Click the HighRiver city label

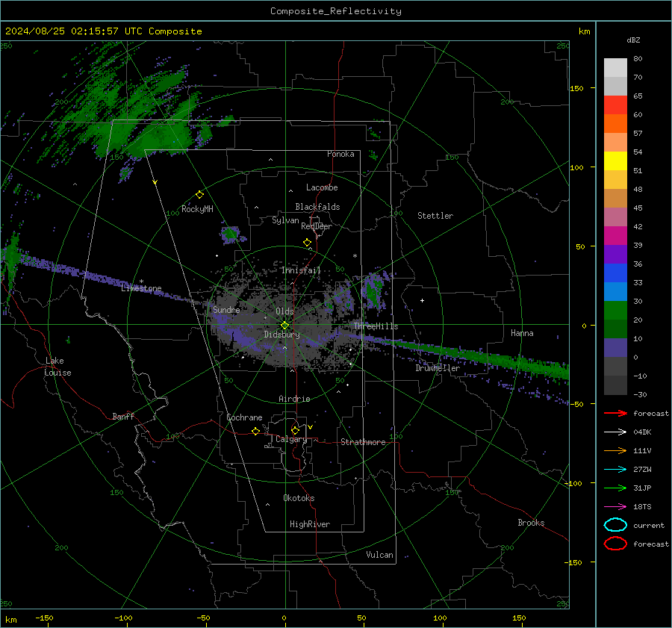[310, 524]
